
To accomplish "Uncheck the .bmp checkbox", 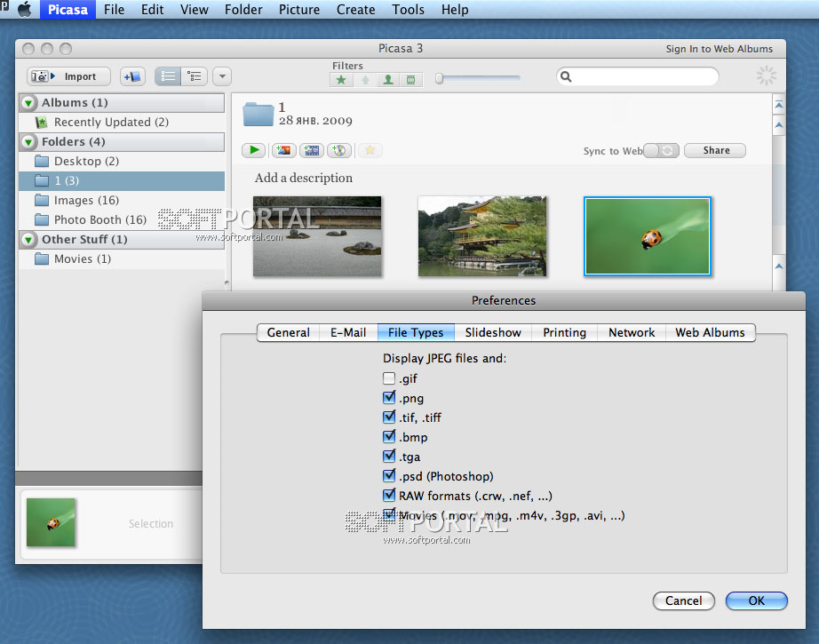I will coord(389,437).
